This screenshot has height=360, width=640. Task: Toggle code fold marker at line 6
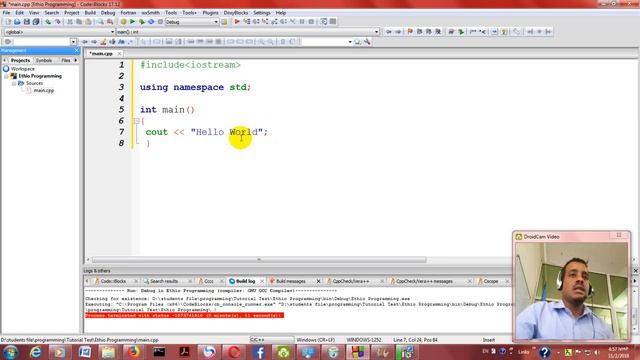pyautogui.click(x=137, y=121)
